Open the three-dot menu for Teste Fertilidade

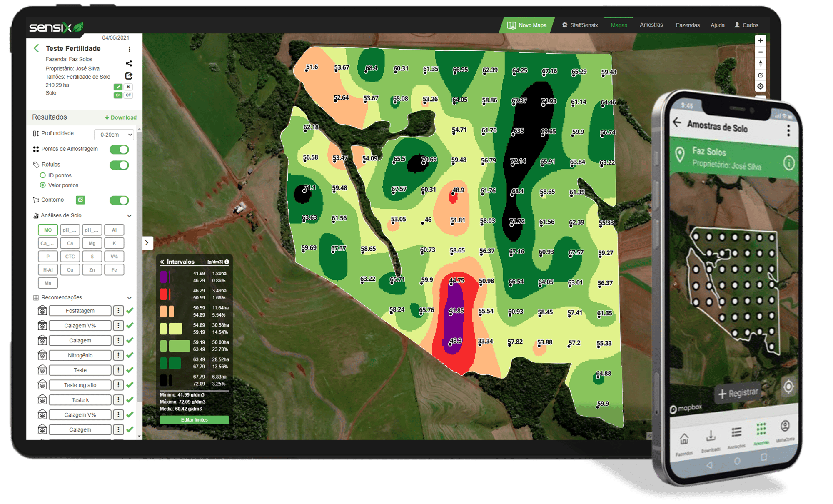(130, 49)
